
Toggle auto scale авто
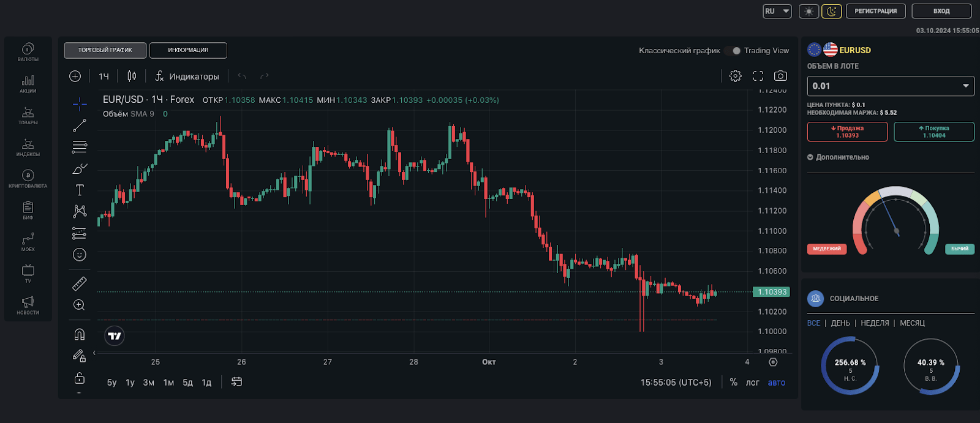(777, 383)
